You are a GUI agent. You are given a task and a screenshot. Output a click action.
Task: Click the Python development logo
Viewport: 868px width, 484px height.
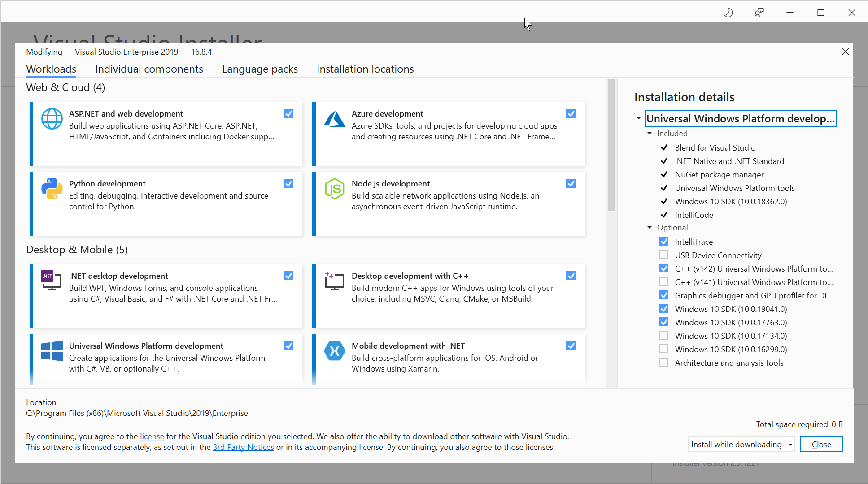coord(52,189)
